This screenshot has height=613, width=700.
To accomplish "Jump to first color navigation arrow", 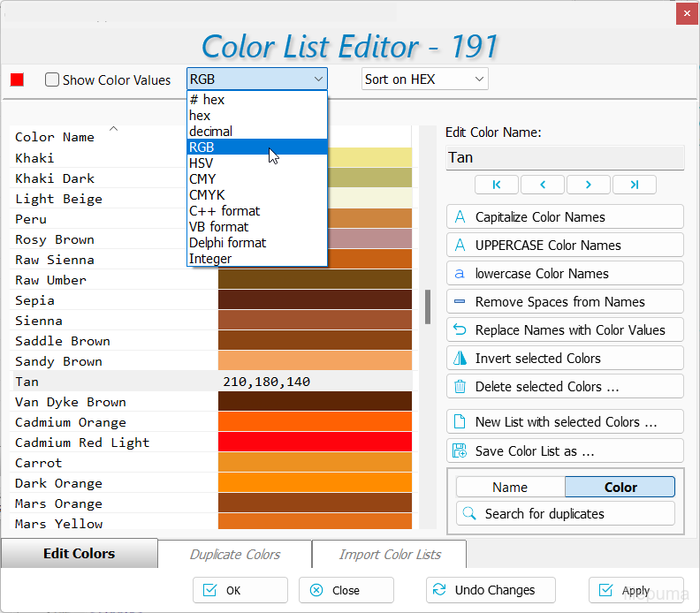I will tap(497, 185).
